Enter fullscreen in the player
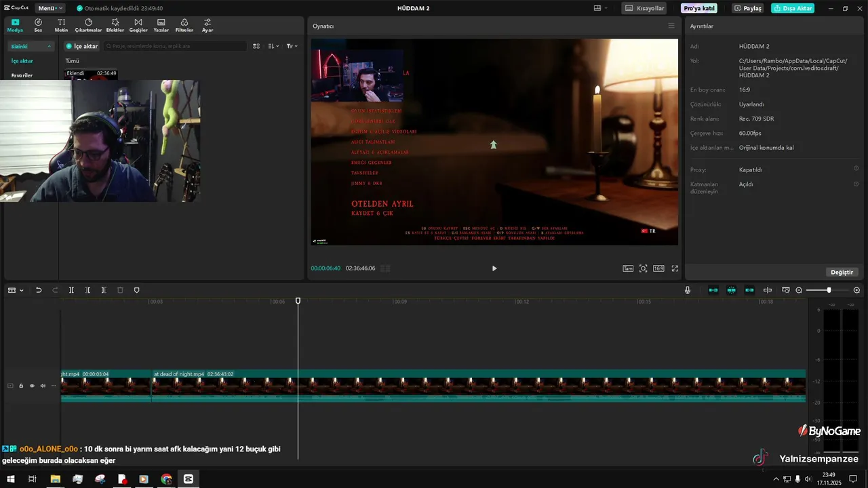This screenshot has height=488, width=868. [675, 268]
